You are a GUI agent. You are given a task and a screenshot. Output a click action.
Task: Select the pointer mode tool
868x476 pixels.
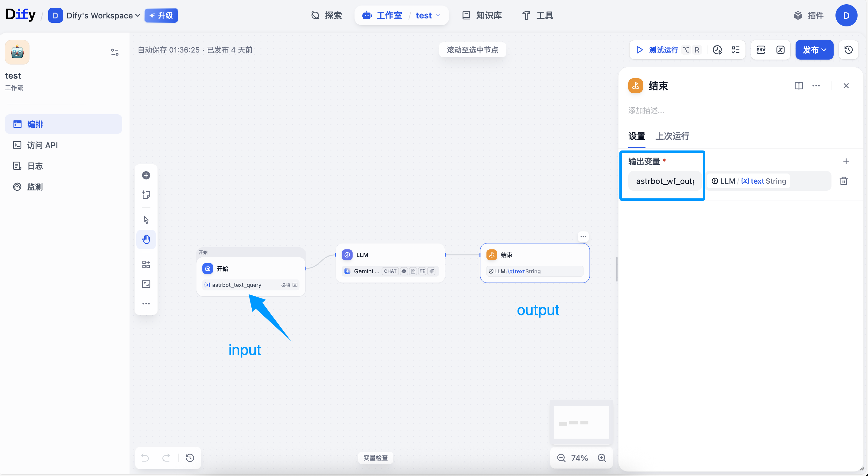[146, 220]
